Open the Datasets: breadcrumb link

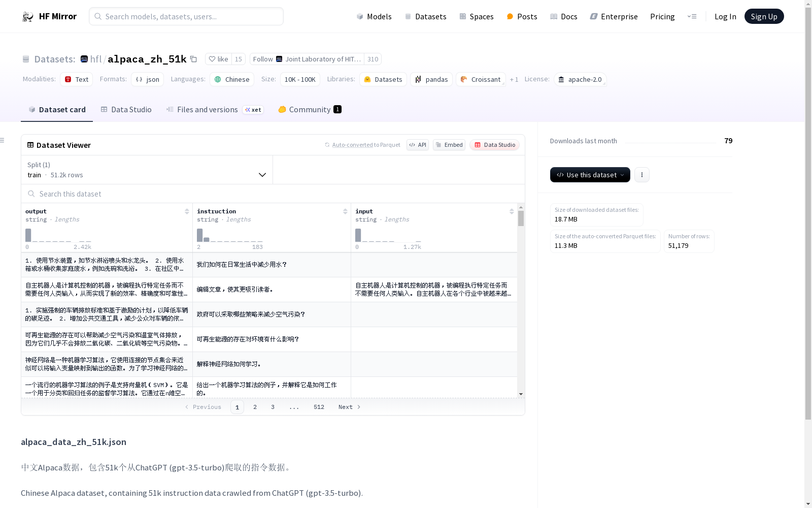pos(55,59)
